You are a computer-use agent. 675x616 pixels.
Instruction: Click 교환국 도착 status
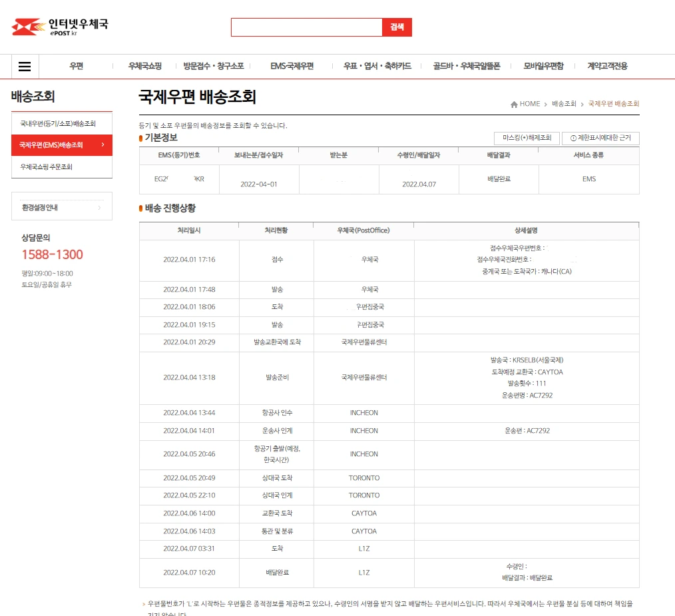[277, 513]
